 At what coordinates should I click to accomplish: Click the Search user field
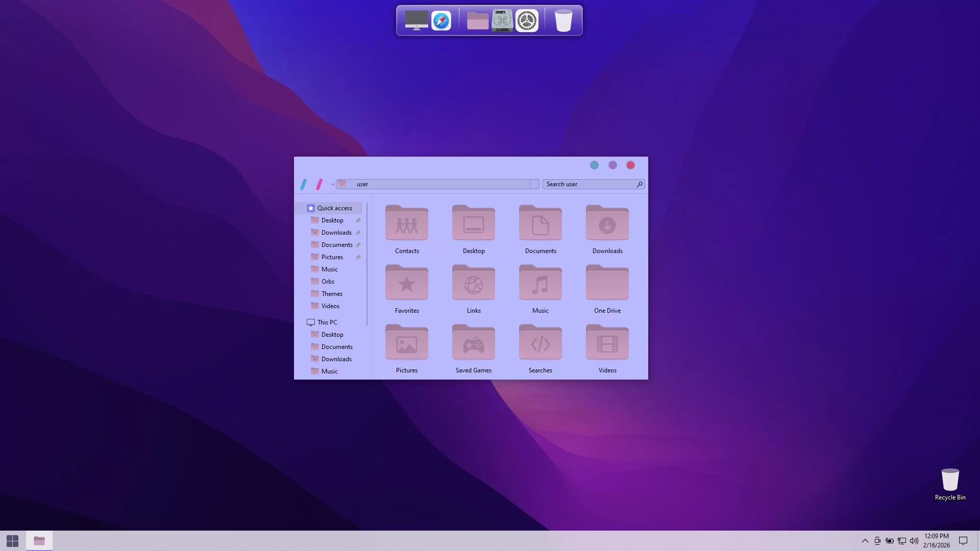[x=589, y=184]
